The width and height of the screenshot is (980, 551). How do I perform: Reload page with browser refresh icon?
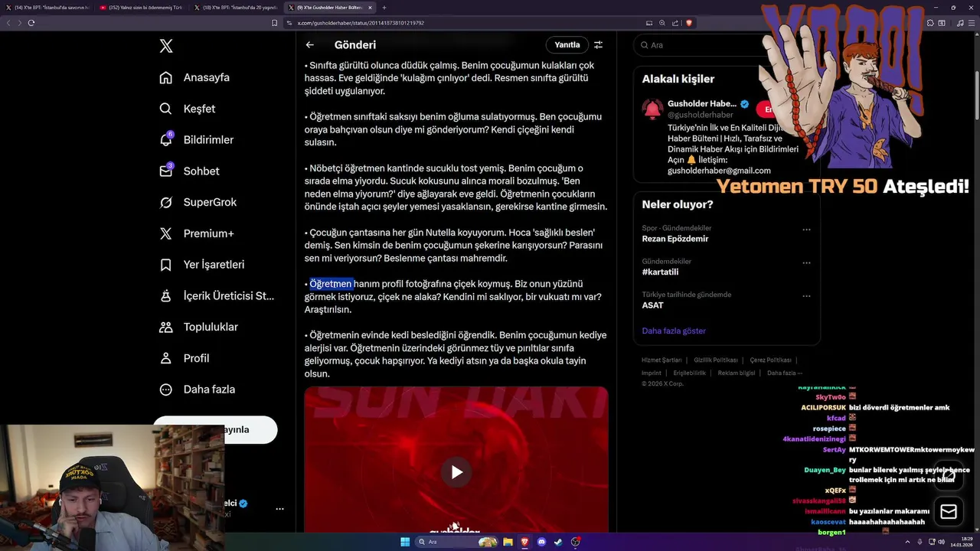[31, 23]
